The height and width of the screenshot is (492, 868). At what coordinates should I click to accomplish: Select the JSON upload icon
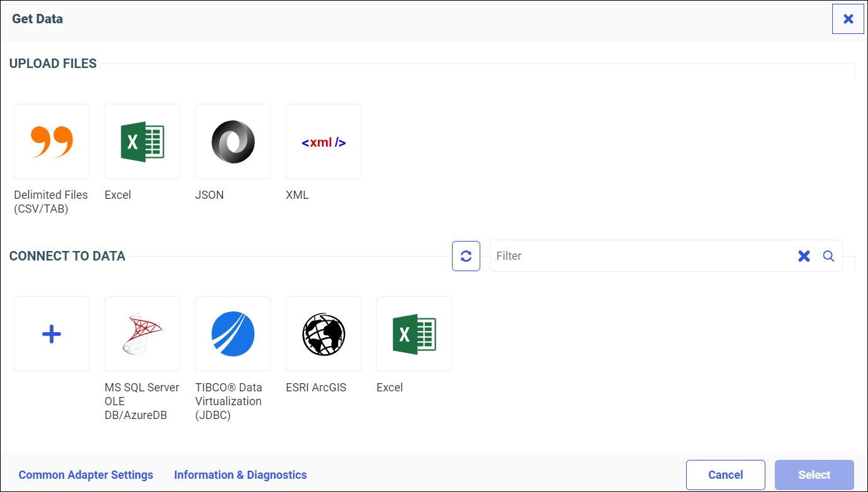(x=233, y=142)
